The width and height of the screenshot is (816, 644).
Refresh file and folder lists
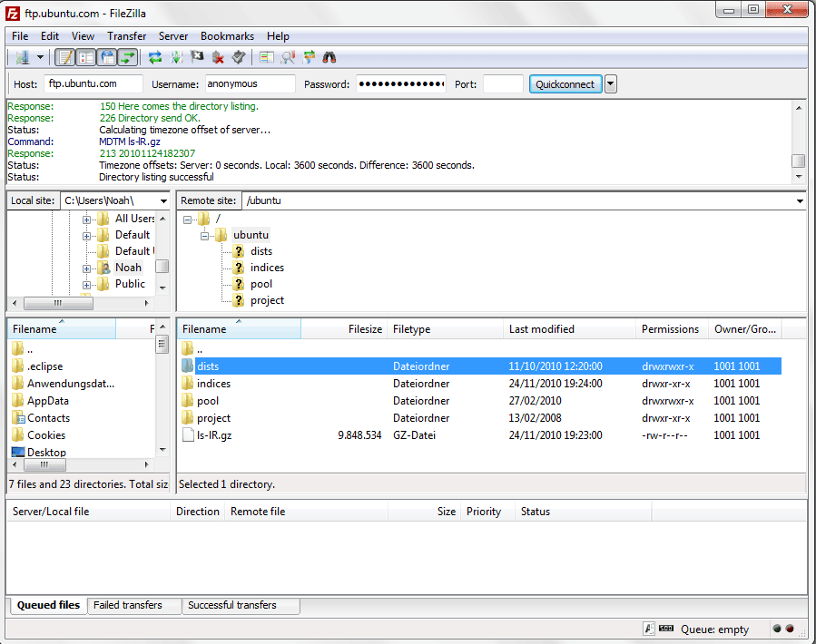click(x=155, y=57)
